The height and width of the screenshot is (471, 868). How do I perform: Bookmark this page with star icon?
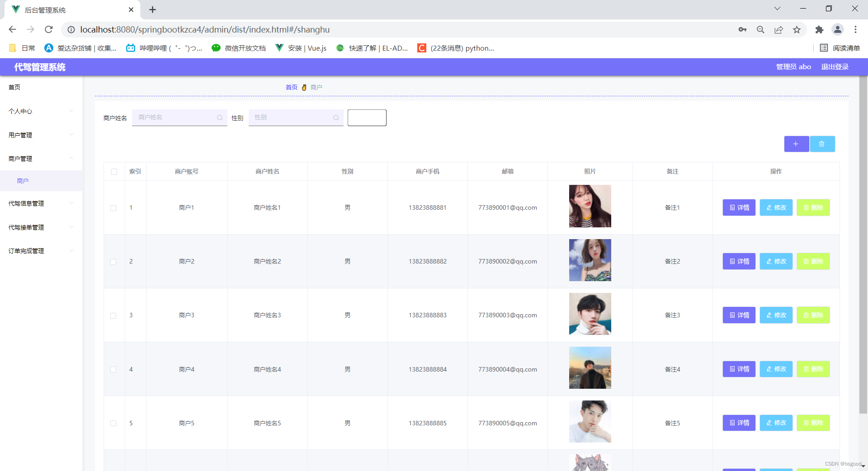(797, 29)
